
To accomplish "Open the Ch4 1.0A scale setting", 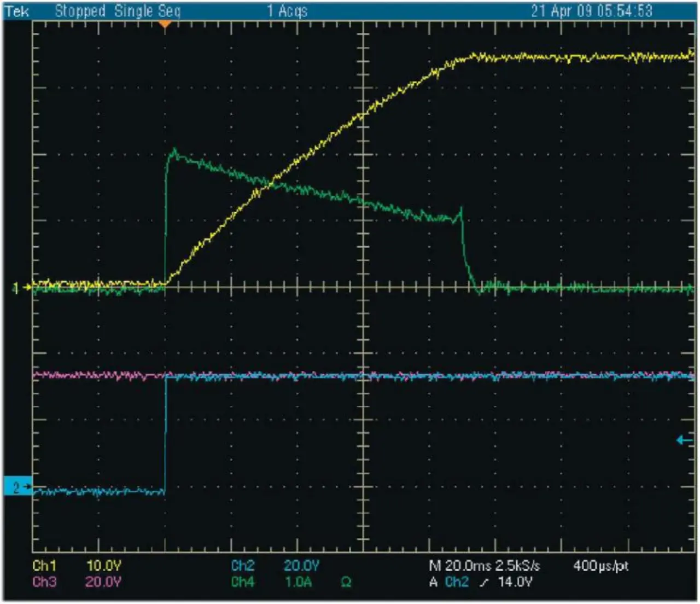I will coord(298,582).
